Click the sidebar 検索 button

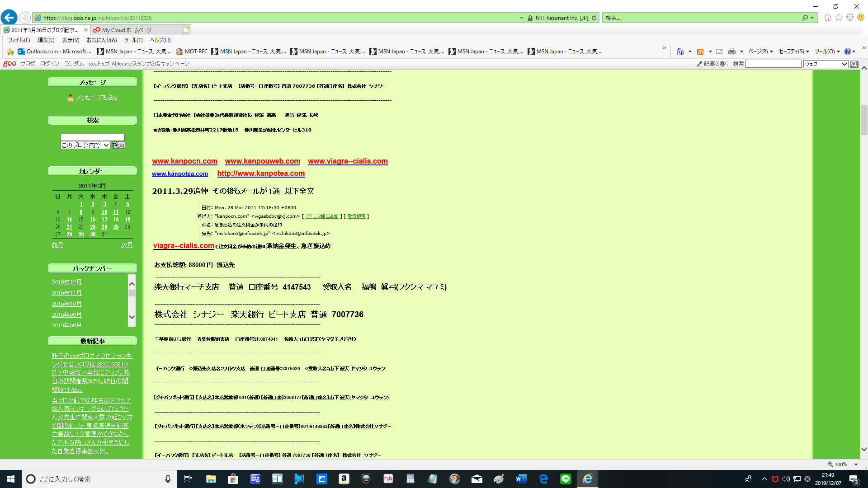click(118, 145)
